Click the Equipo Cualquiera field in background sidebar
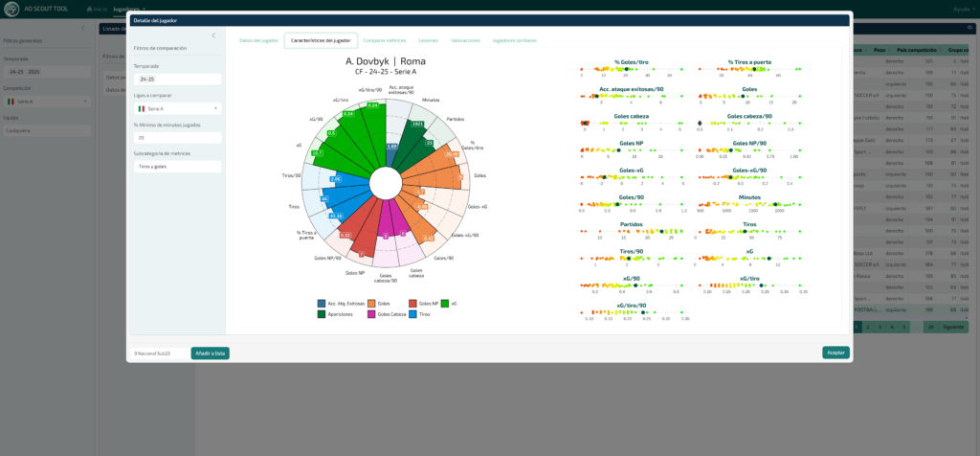 [47, 130]
